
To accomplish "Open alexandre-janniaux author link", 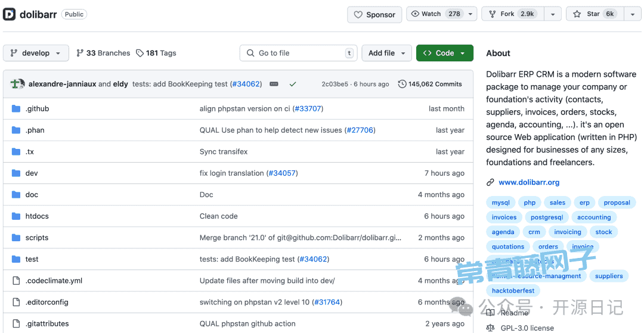I will coord(62,84).
